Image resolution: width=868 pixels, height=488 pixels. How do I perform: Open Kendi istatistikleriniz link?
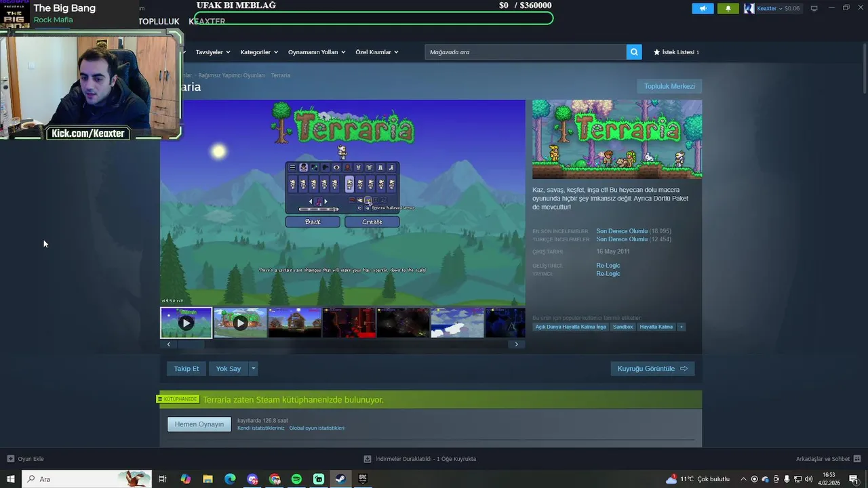pos(261,428)
